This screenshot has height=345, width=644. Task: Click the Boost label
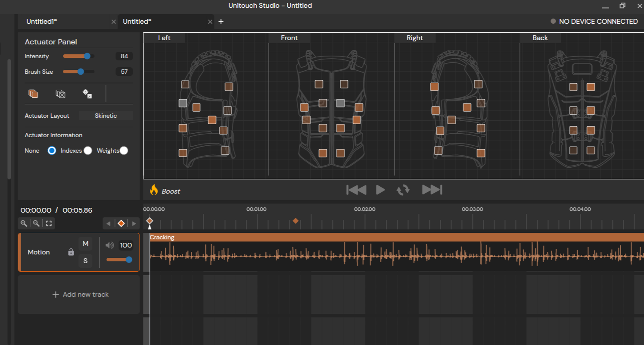point(171,191)
